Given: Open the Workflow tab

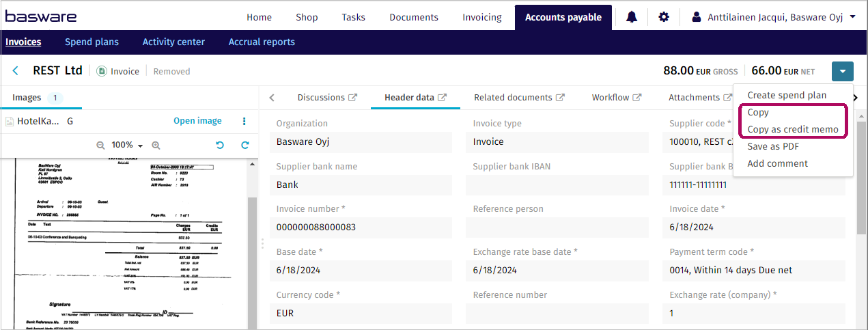Looking at the screenshot, I should pos(611,98).
